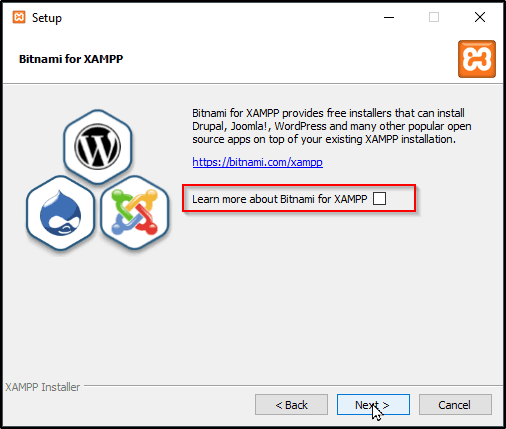
Task: Click the Setup window title text
Action: click(x=47, y=18)
